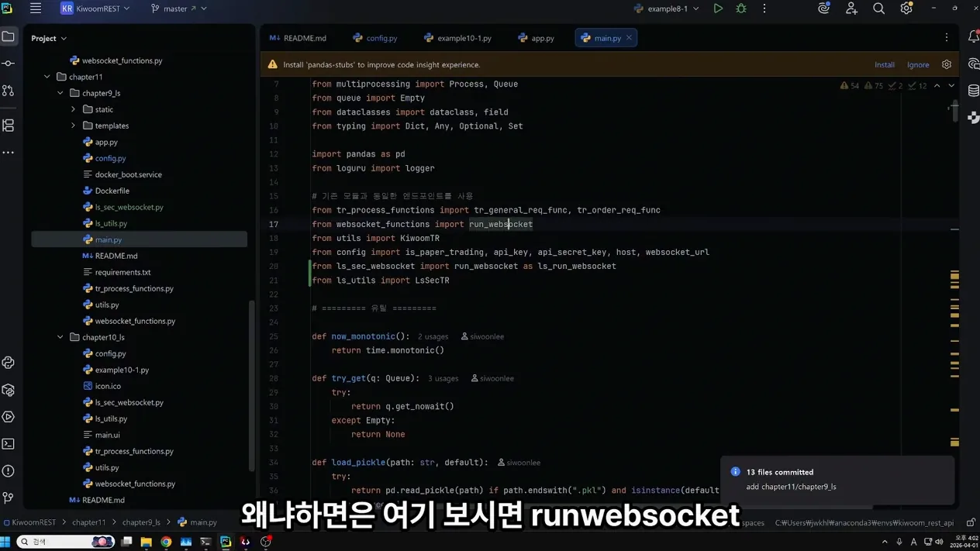Open the Problems tool window

tap(9, 471)
